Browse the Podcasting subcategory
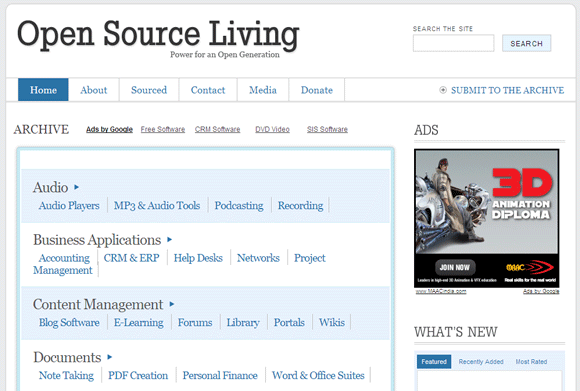The image size is (580, 391). pyautogui.click(x=239, y=205)
